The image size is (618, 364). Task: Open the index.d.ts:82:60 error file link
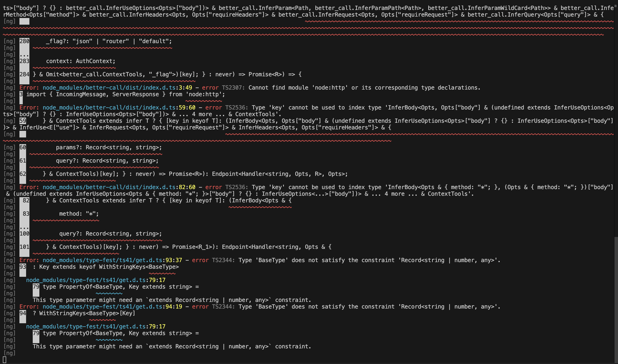pyautogui.click(x=119, y=187)
